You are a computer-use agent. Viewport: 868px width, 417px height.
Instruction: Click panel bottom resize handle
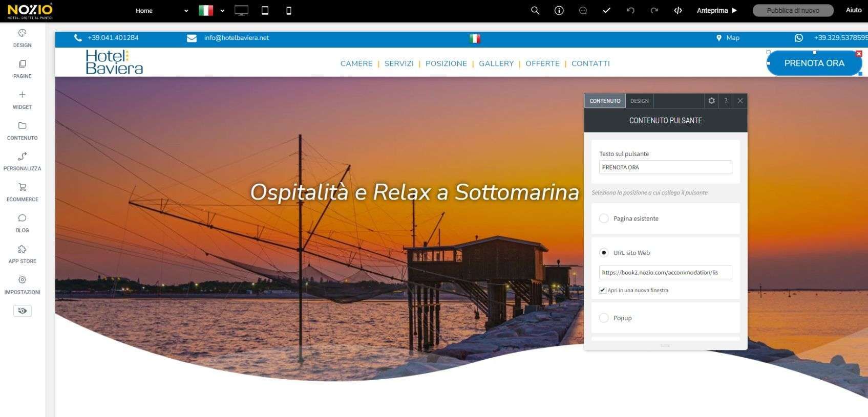click(665, 345)
